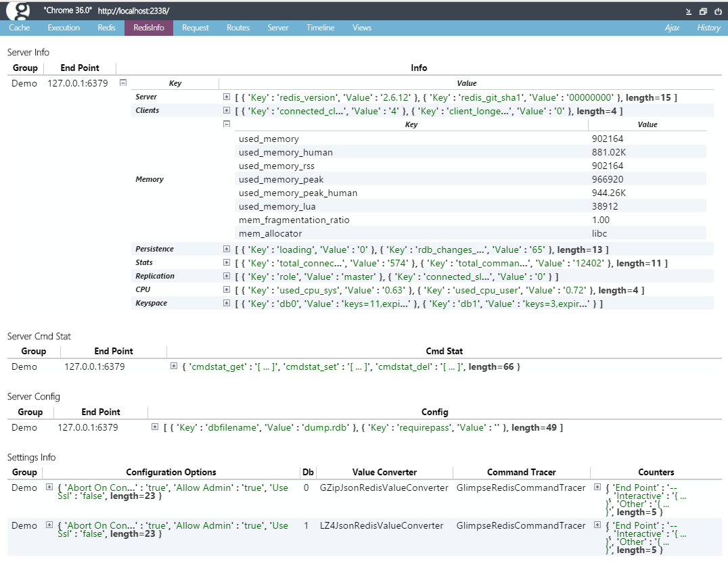
Task: Open the Request tab
Action: [195, 28]
